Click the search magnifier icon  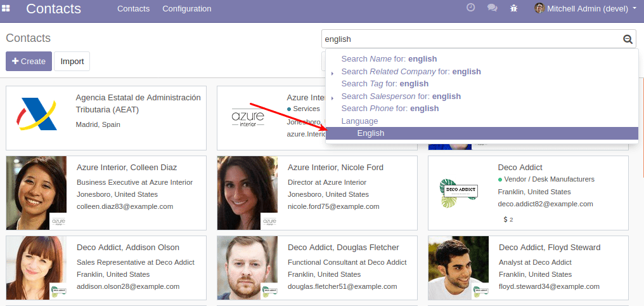628,39
